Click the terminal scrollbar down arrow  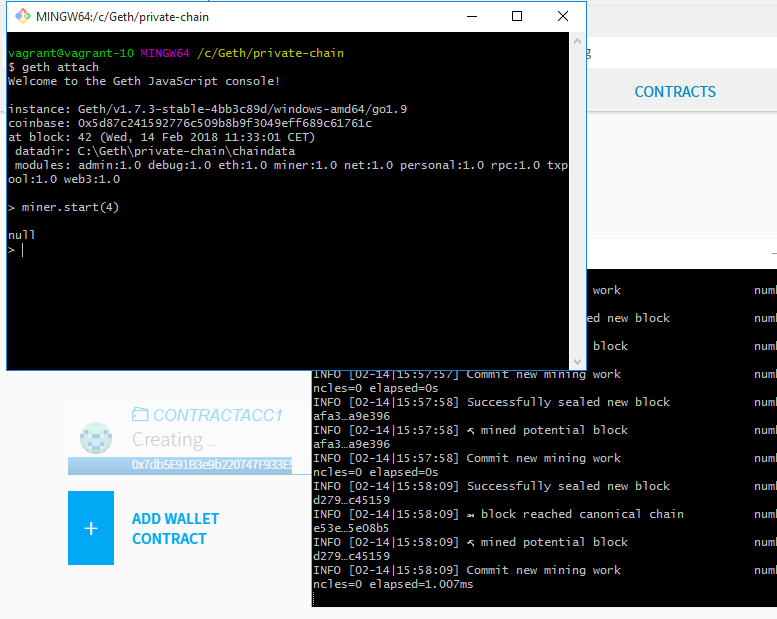[x=577, y=362]
